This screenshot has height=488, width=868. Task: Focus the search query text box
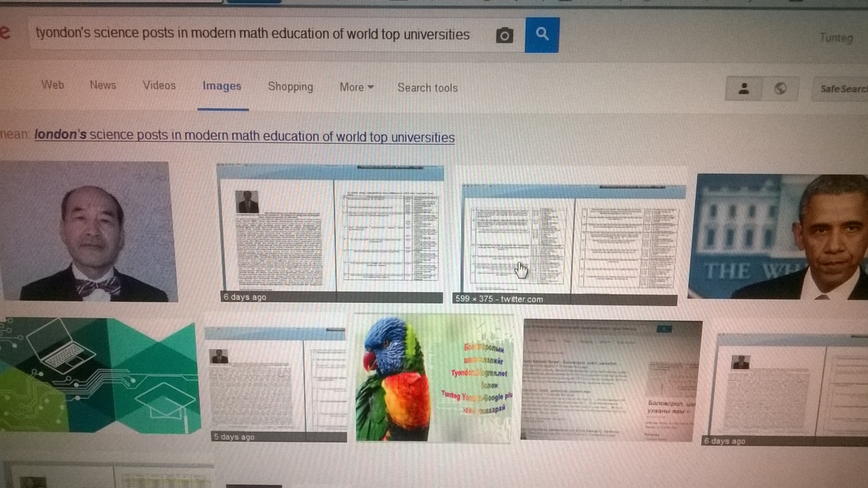pyautogui.click(x=258, y=35)
